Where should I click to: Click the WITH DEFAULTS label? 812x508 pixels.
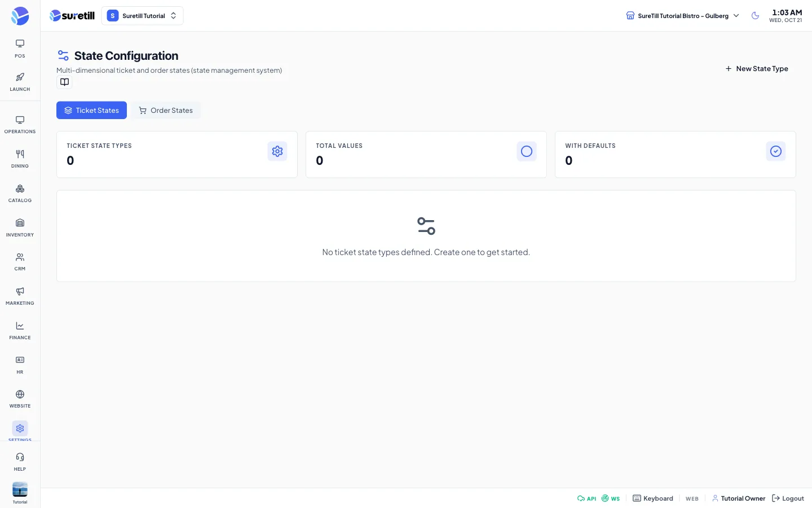click(x=590, y=146)
